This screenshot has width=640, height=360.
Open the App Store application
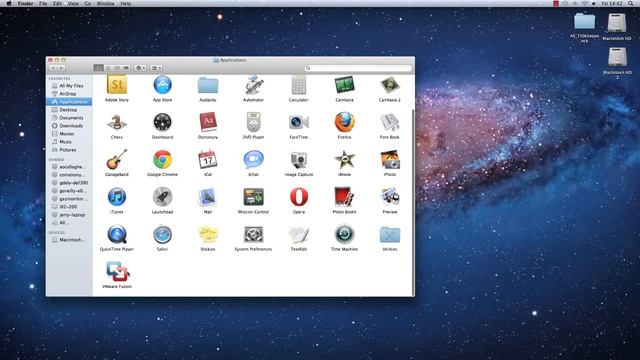coord(162,85)
